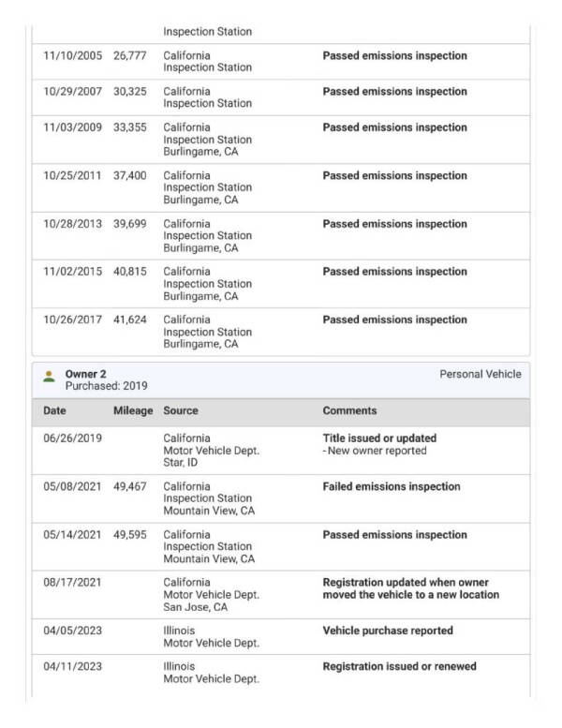The width and height of the screenshot is (562, 728).
Task: Click the Personal Vehicle label
Action: point(480,374)
